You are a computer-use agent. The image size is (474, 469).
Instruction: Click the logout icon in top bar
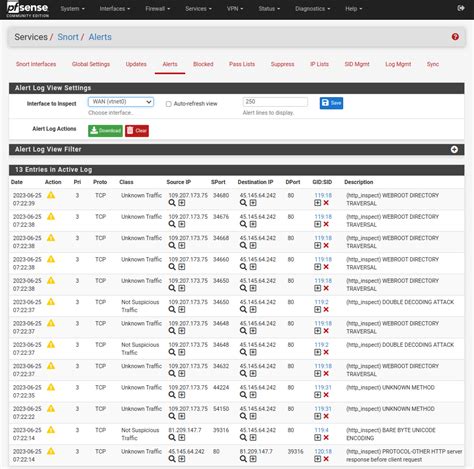(461, 8)
